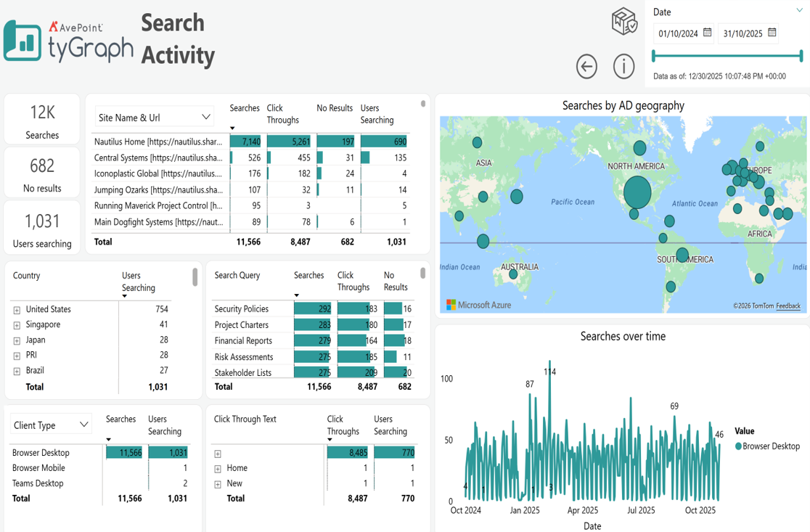
Task: Select the Project Charters query row
Action: click(313, 325)
